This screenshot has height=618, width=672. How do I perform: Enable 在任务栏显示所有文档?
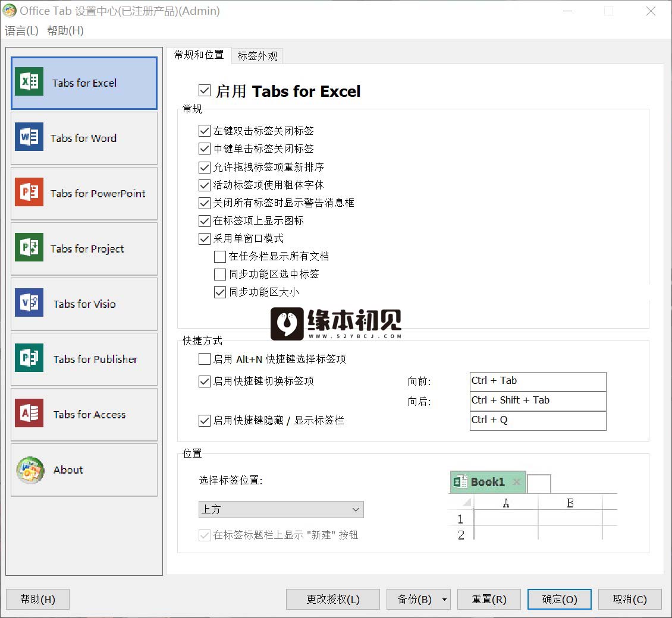(220, 257)
